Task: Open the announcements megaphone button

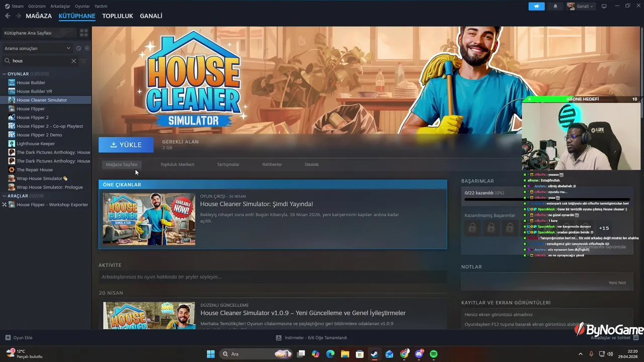Action: click(536, 6)
